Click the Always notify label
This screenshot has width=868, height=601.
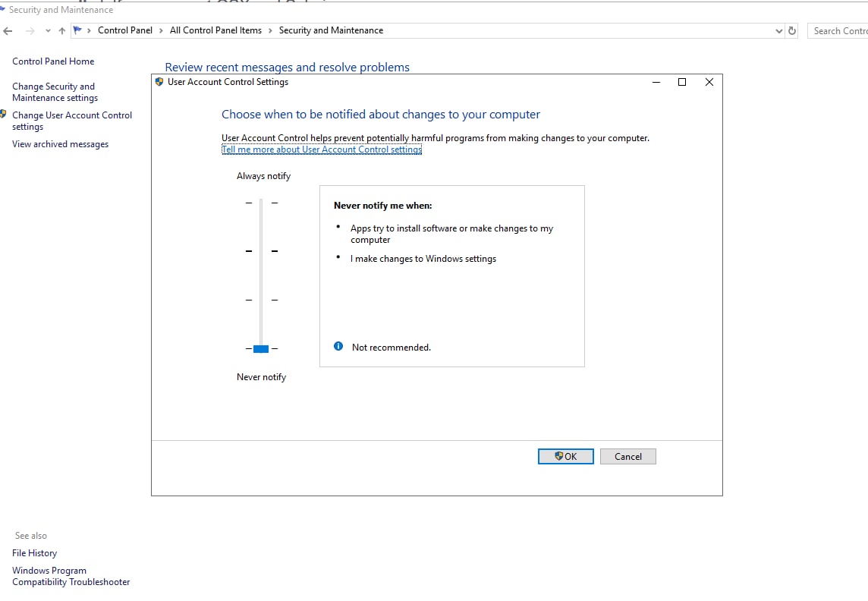click(x=263, y=176)
